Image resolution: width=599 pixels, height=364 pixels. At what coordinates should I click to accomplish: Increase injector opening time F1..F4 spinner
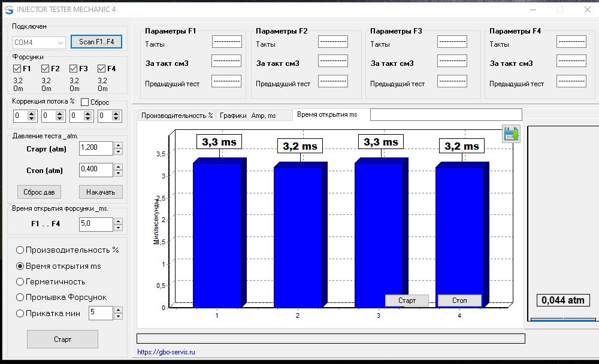pyautogui.click(x=118, y=222)
